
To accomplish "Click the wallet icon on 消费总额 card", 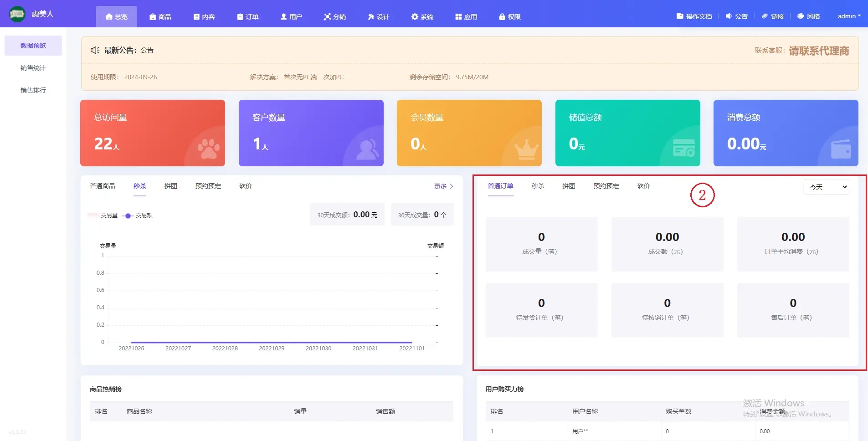I will click(x=841, y=149).
